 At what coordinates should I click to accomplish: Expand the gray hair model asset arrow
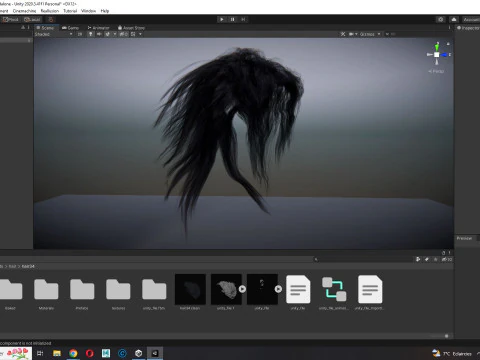[242, 289]
